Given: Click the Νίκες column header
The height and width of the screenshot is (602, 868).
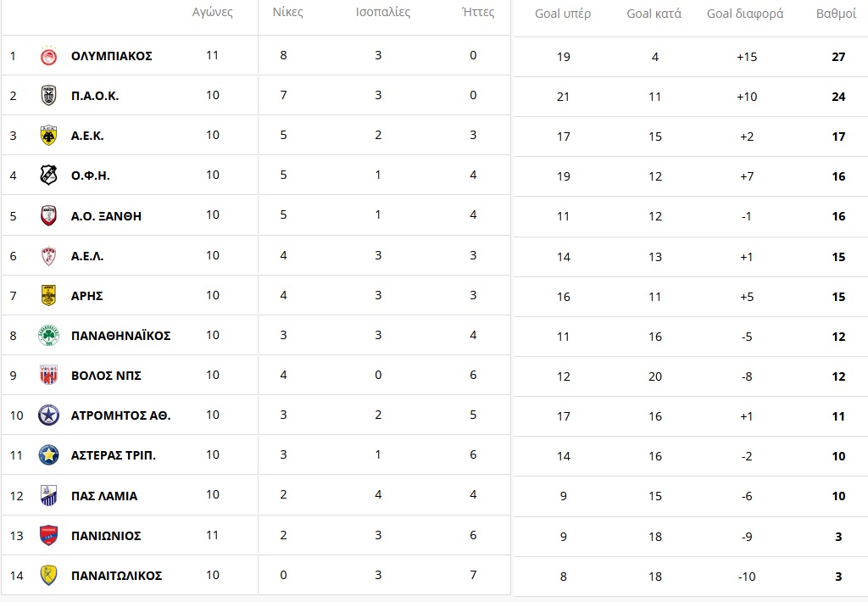Looking at the screenshot, I should pyautogui.click(x=287, y=13).
